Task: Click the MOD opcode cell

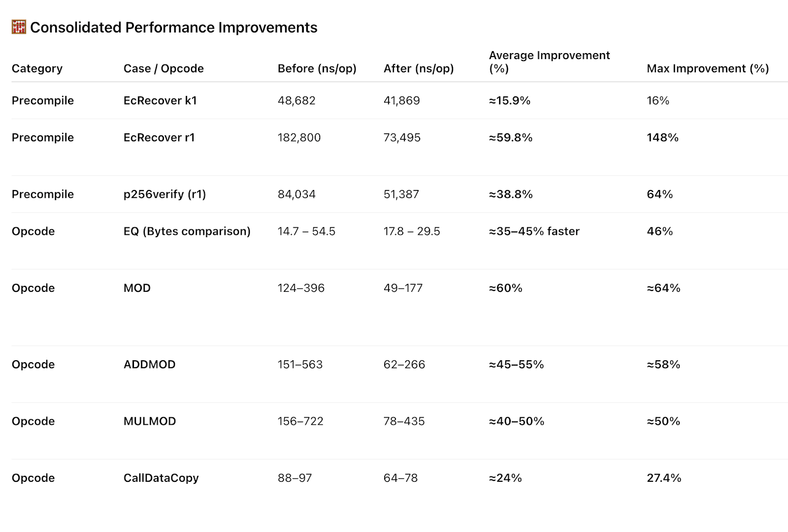Action: point(137,288)
